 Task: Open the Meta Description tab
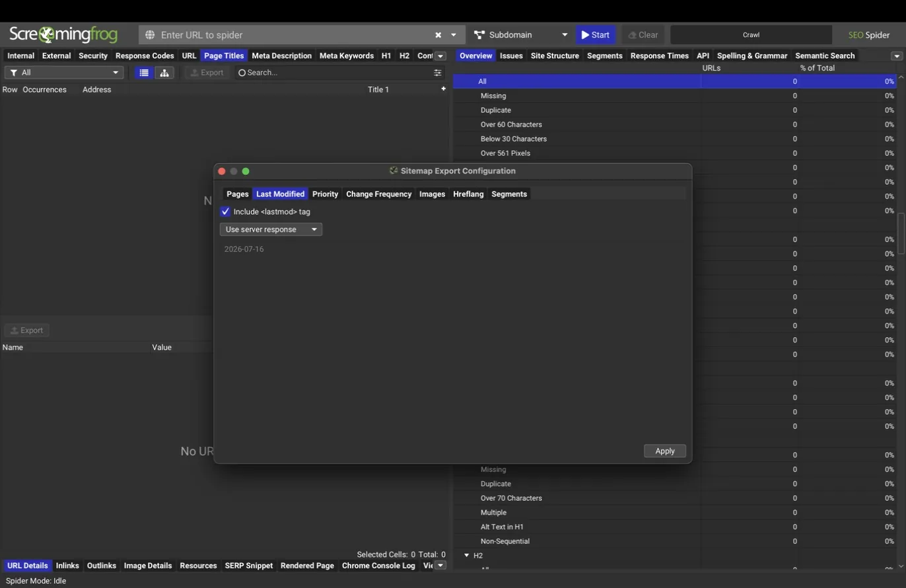(x=282, y=56)
